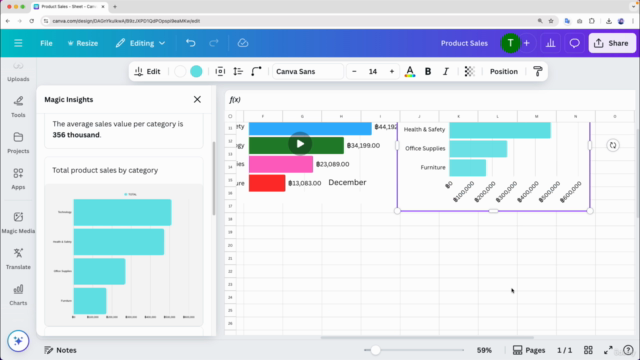The image size is (640, 360).
Task: Reload the browser page
Action: 31,21
